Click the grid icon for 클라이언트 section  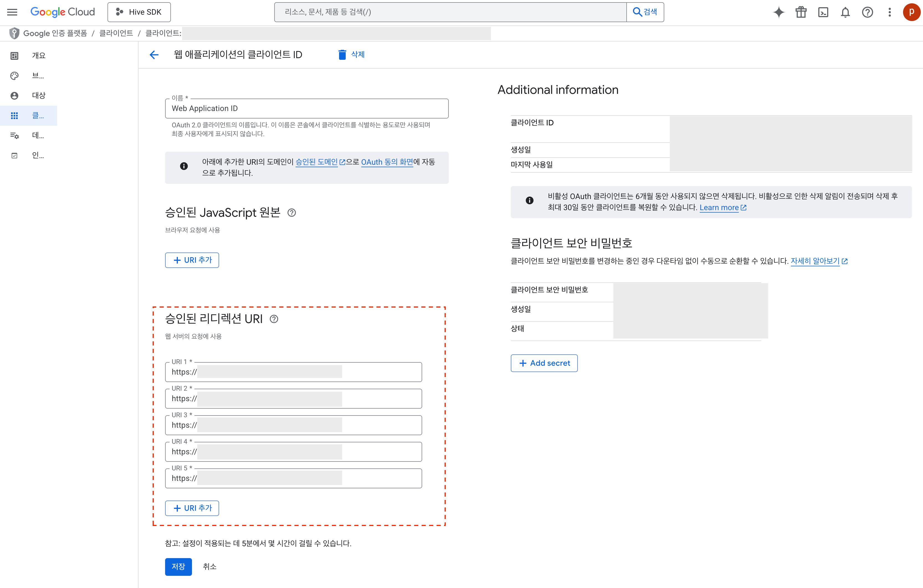14,115
